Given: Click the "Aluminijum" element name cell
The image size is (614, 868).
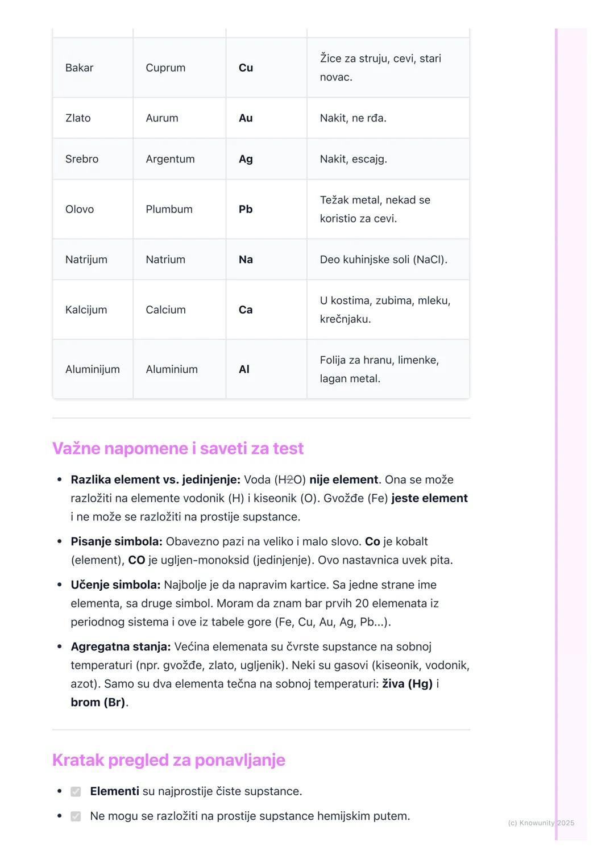Looking at the screenshot, I should point(93,369).
